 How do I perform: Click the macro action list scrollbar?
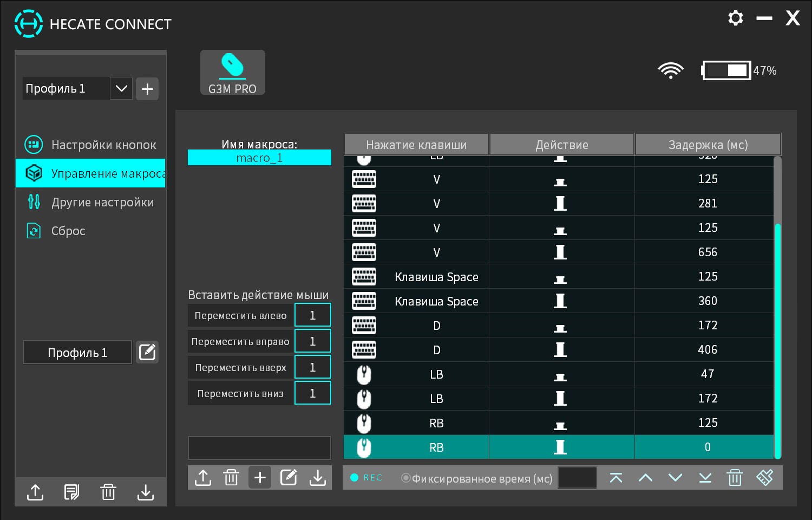(x=778, y=341)
